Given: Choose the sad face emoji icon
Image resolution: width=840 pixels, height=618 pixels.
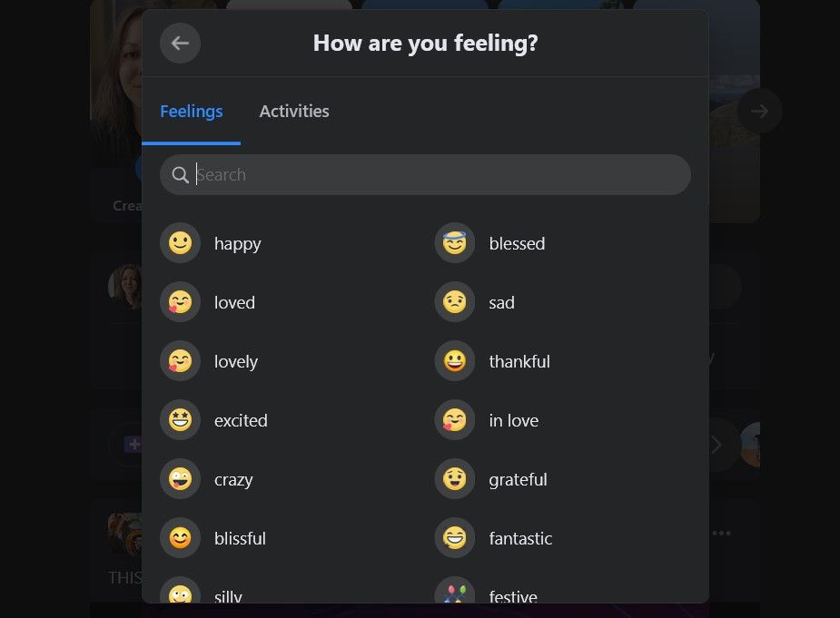Looking at the screenshot, I should tap(455, 302).
